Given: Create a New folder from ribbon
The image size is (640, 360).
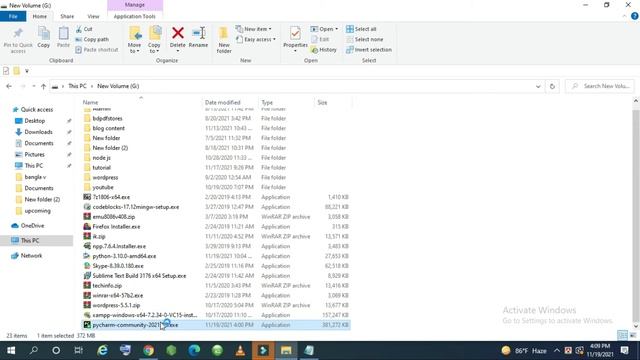Looking at the screenshot, I should pos(224,40).
